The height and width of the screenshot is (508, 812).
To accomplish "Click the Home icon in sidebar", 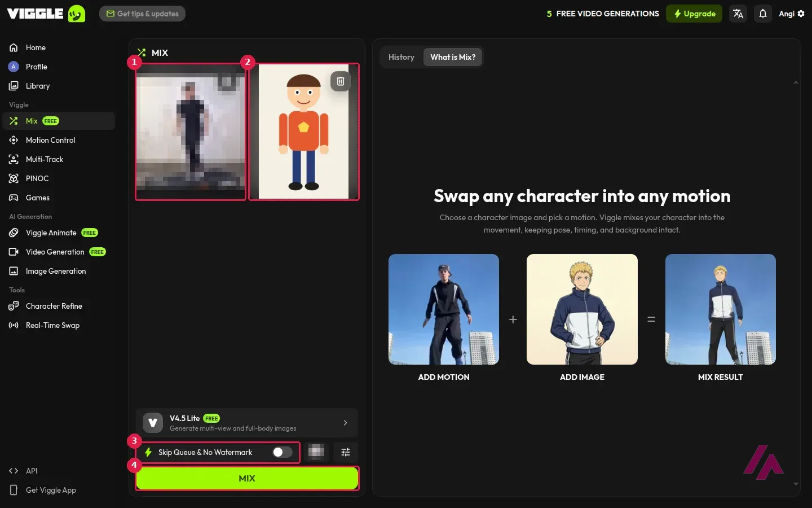I will click(x=14, y=47).
